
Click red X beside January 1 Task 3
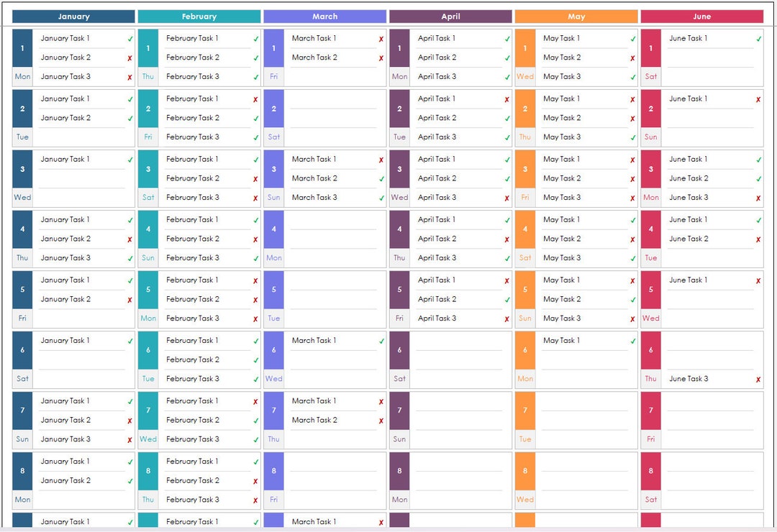coord(129,77)
